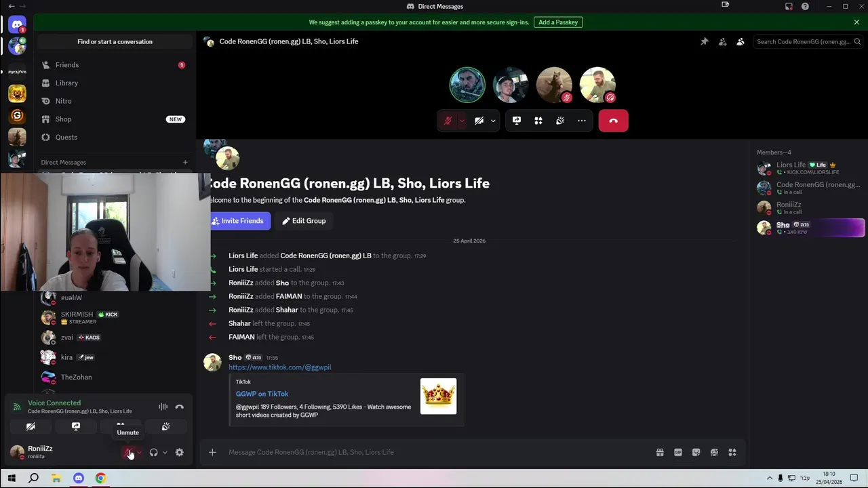Toggle deafen headphones in user panel
Image resolution: width=868 pixels, height=488 pixels.
[x=153, y=453]
